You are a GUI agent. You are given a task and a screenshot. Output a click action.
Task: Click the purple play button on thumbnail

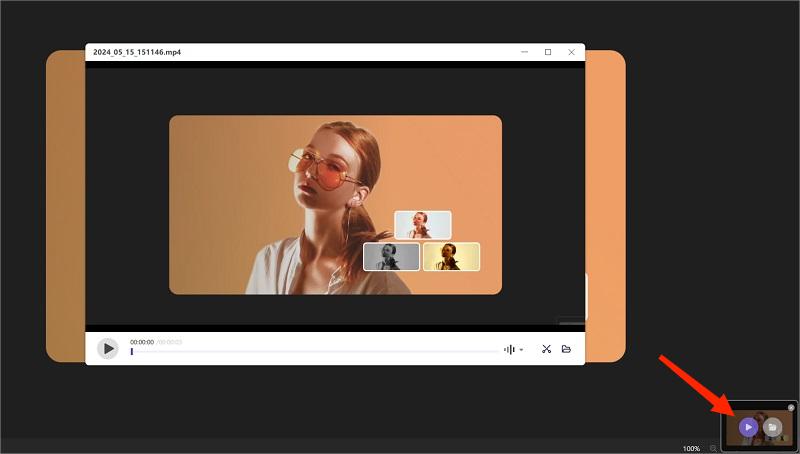(748, 427)
